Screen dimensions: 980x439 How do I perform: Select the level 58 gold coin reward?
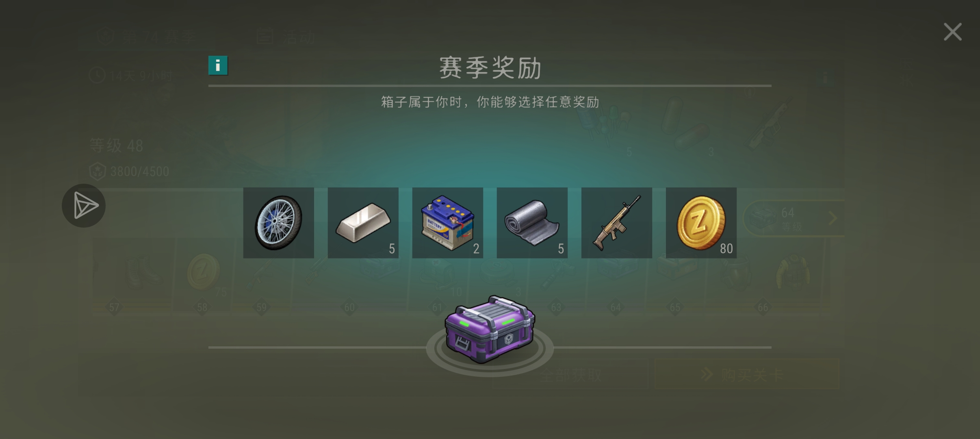204,272
